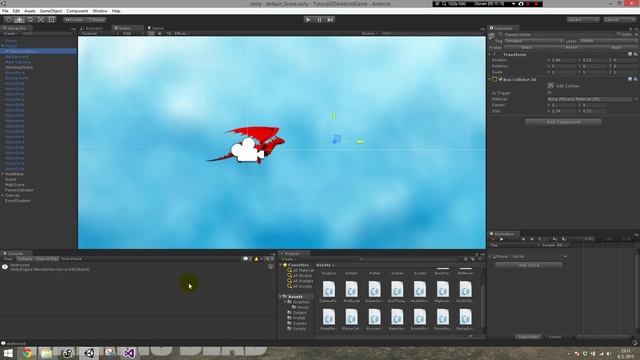
Task: Click the Pause button in the toolbar
Action: coord(319,20)
